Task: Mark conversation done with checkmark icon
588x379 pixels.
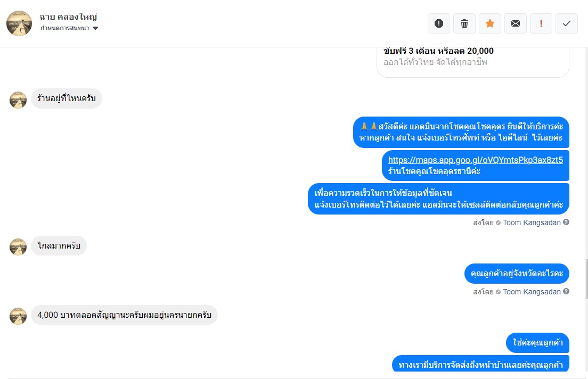Action: coord(567,23)
